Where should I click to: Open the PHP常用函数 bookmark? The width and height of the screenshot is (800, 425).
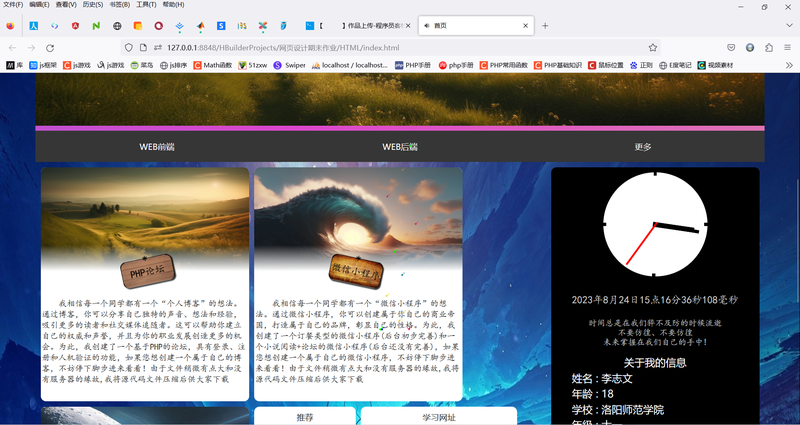[x=504, y=65]
